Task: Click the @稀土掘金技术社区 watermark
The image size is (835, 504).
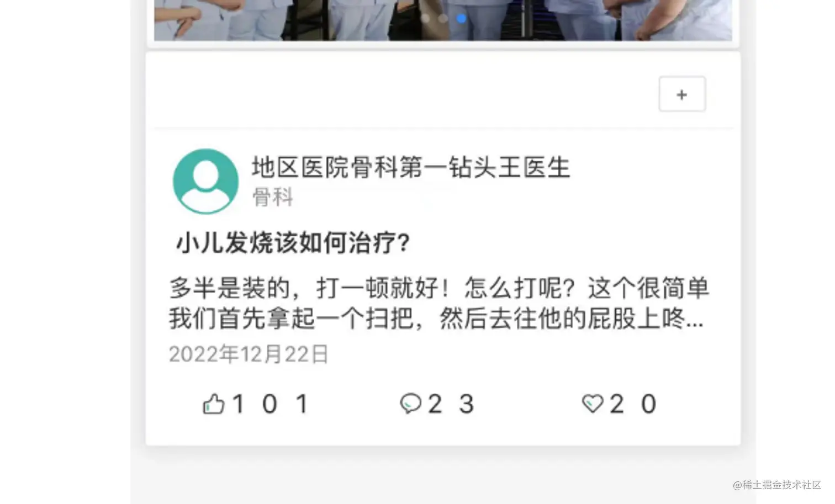Action: pos(777,485)
